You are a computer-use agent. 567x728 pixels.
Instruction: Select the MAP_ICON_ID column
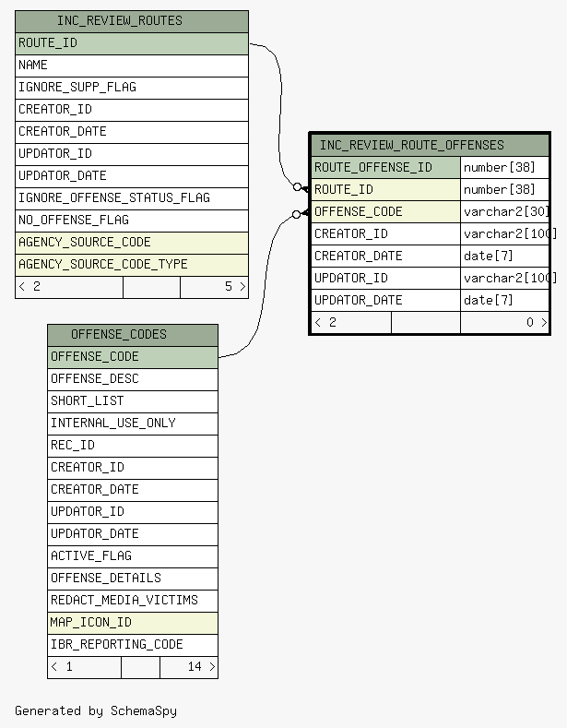pos(133,623)
